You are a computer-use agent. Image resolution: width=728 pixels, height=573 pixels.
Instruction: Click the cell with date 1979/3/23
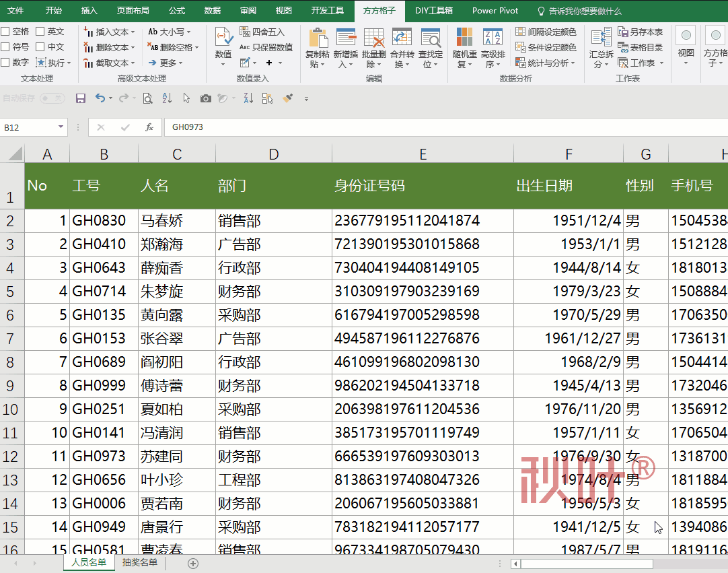(x=569, y=292)
